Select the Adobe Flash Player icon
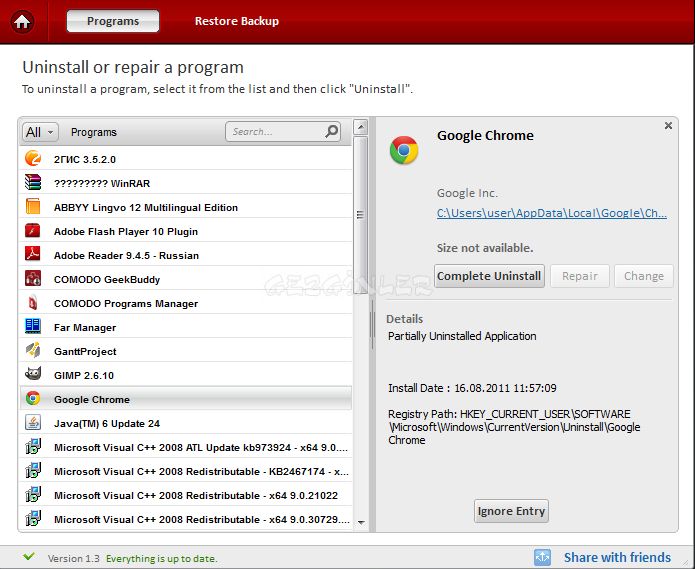695x569 pixels. [33, 230]
